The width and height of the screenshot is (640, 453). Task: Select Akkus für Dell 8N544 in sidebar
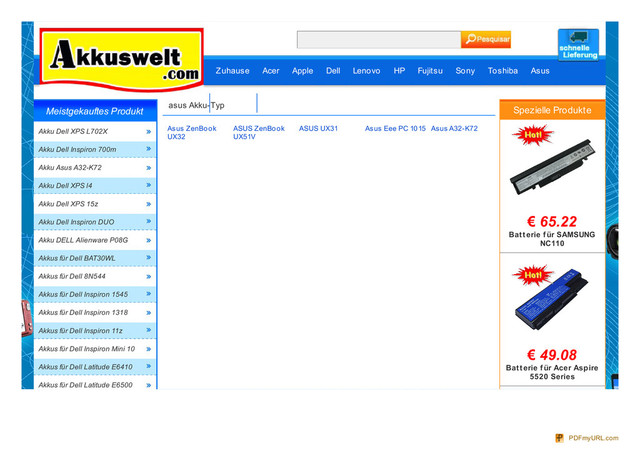[72, 276]
